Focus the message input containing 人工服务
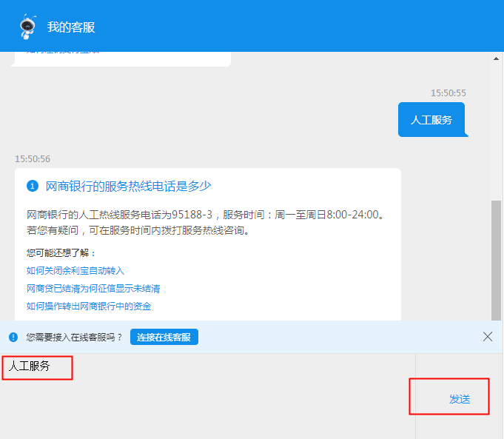 click(x=208, y=396)
